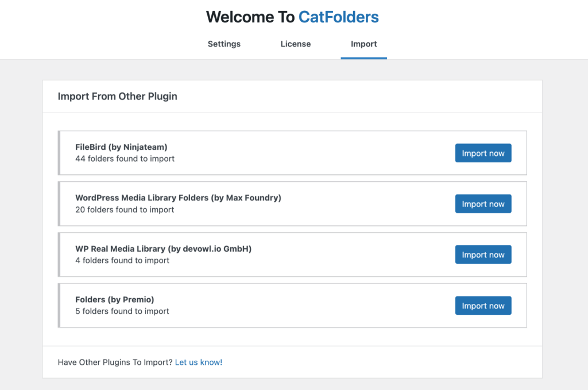This screenshot has width=588, height=390.
Task: Open the "Let us know!" link
Action: pyautogui.click(x=198, y=362)
